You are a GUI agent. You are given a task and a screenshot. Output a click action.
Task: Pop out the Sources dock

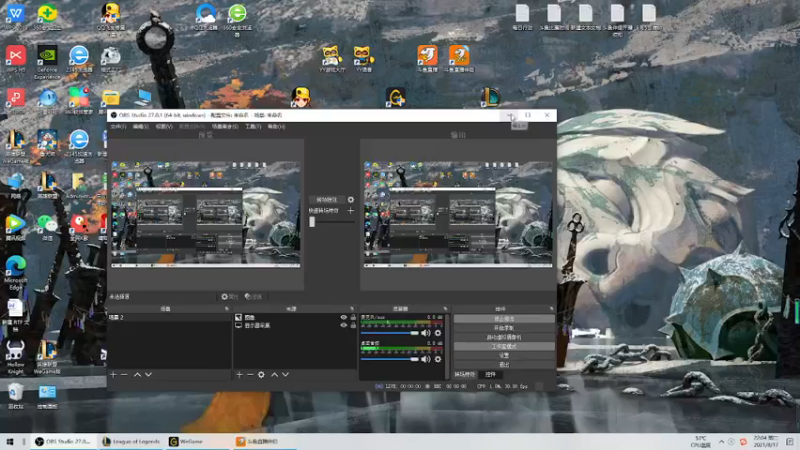(352, 309)
